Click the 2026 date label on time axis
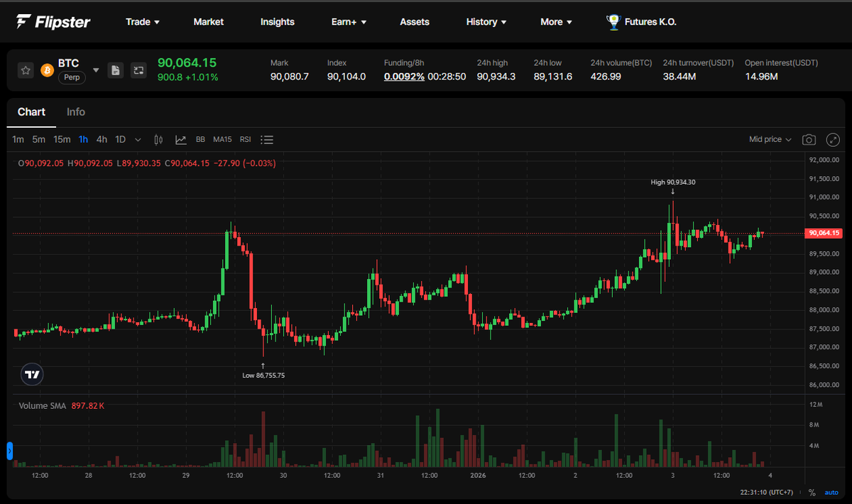This screenshot has height=504, width=852. (x=478, y=475)
